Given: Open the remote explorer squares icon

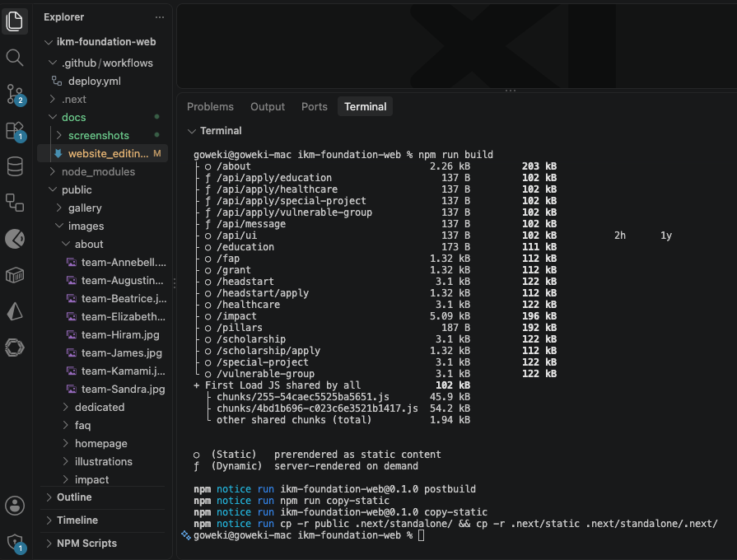Looking at the screenshot, I should click(15, 203).
